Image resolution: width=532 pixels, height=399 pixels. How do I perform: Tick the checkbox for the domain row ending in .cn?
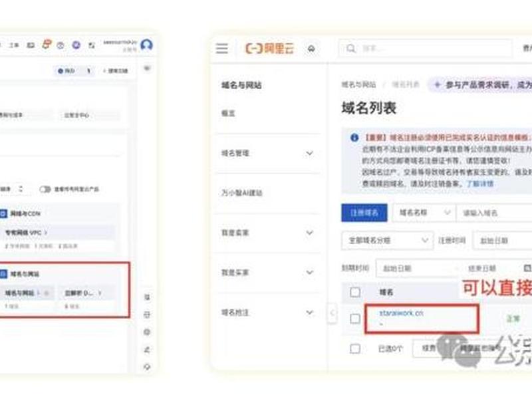click(355, 319)
